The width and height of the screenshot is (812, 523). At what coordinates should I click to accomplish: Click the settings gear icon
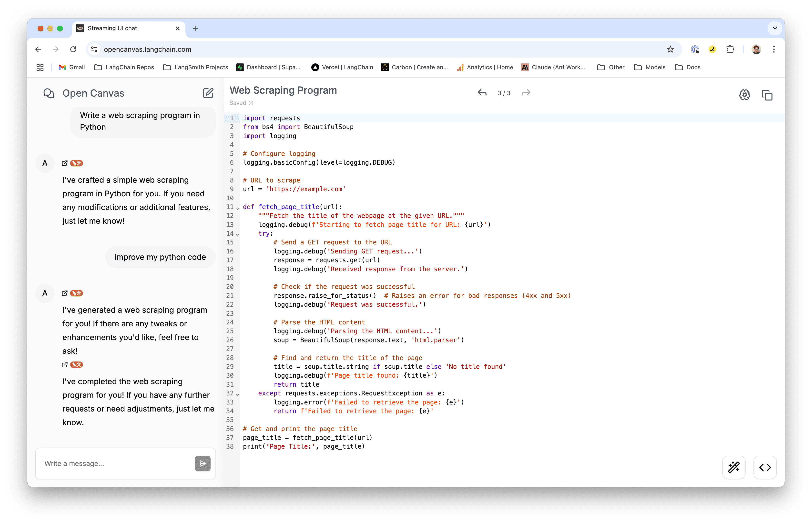tap(743, 95)
